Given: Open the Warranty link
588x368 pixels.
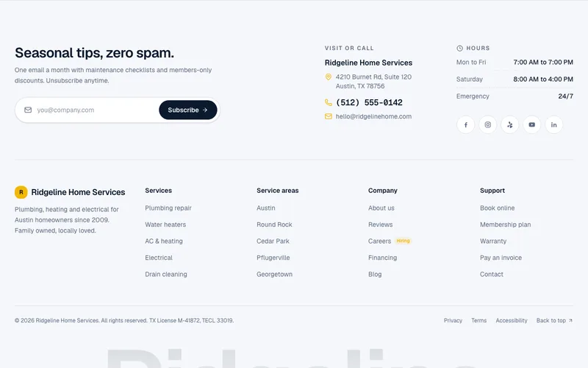Looking at the screenshot, I should click(493, 241).
